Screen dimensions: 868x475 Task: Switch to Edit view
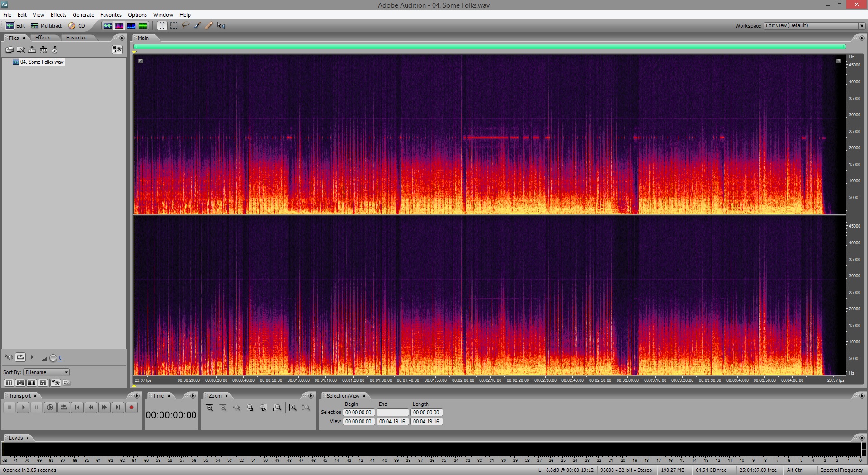[15, 26]
